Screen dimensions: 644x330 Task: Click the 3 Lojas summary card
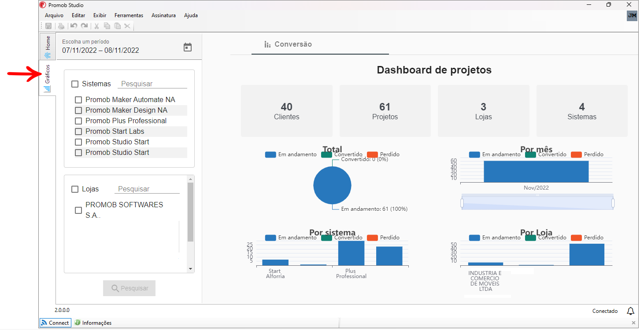[x=483, y=111]
